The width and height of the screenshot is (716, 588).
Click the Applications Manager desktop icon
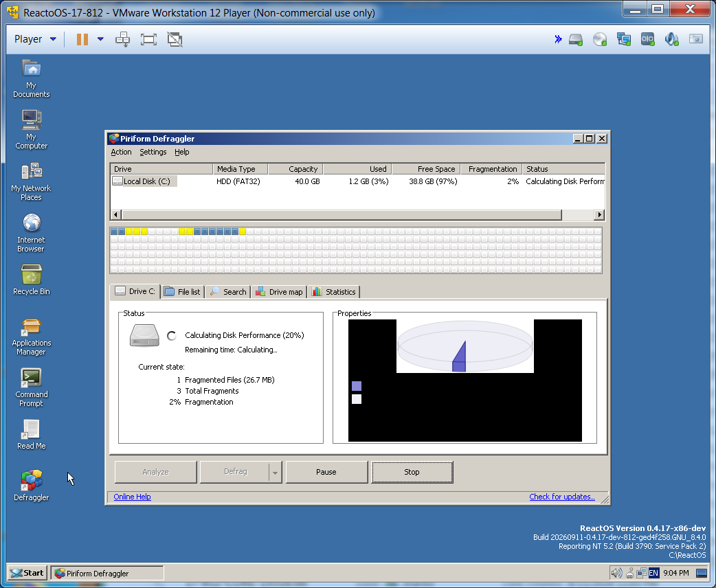tap(31, 337)
